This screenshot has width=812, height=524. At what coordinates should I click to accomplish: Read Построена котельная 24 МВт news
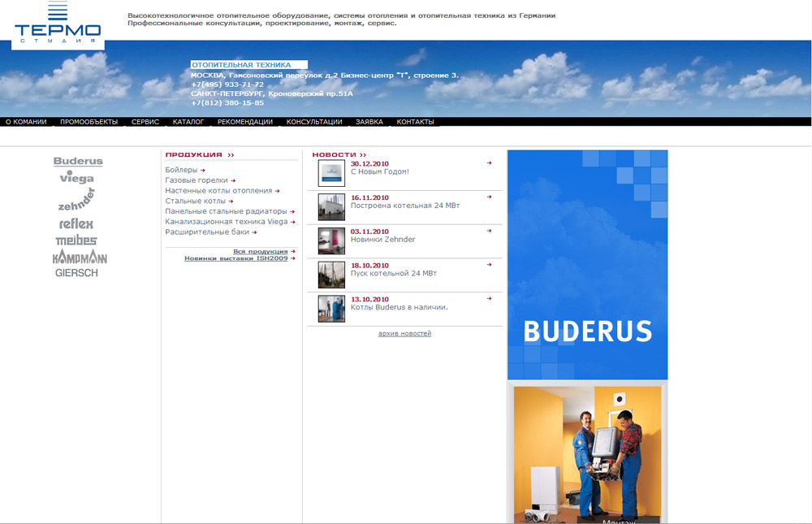click(405, 206)
